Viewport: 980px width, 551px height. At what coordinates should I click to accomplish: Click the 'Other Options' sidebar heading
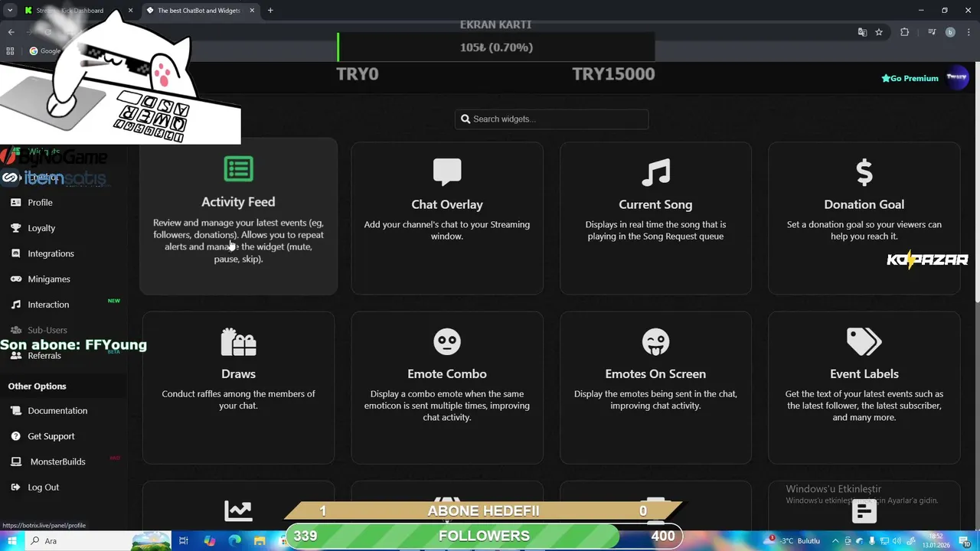[37, 386]
